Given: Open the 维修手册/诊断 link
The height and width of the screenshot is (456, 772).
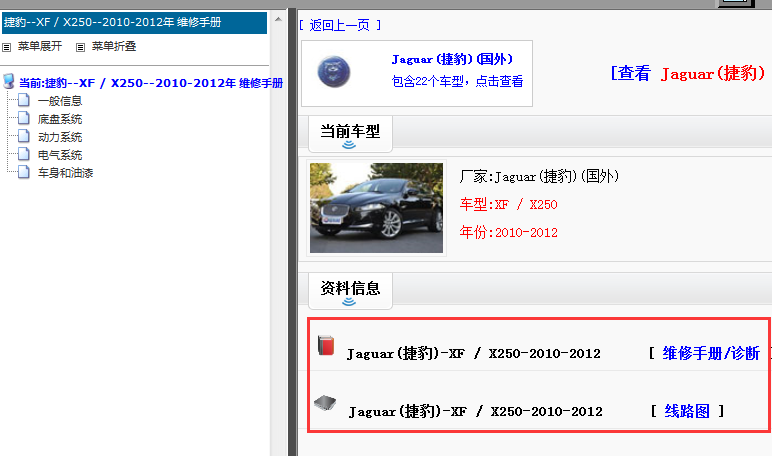Looking at the screenshot, I should [711, 353].
